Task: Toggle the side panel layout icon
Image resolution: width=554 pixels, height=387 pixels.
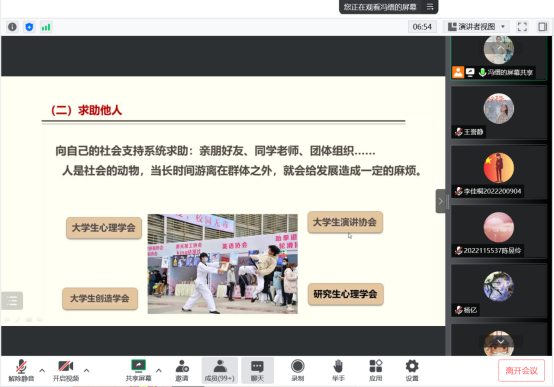Action: pos(542,27)
